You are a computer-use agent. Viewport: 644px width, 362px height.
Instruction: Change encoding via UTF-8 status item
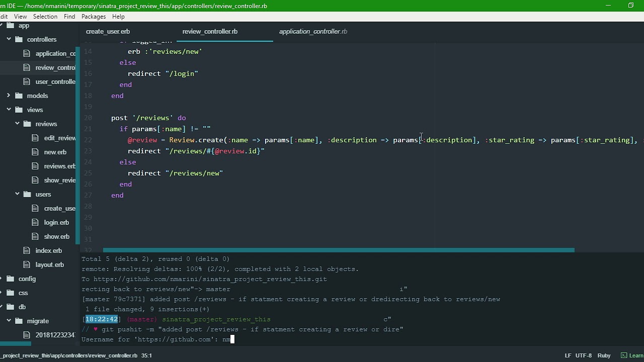584,355
